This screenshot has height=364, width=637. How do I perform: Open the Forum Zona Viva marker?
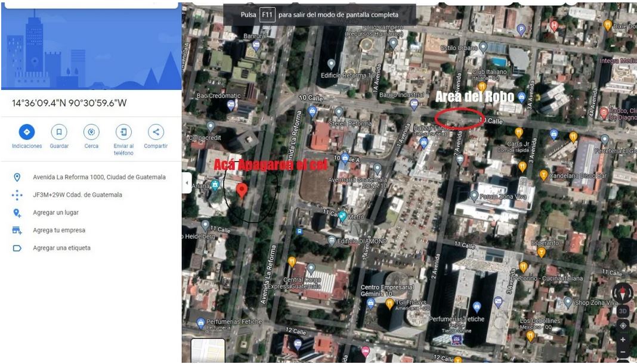(474, 196)
